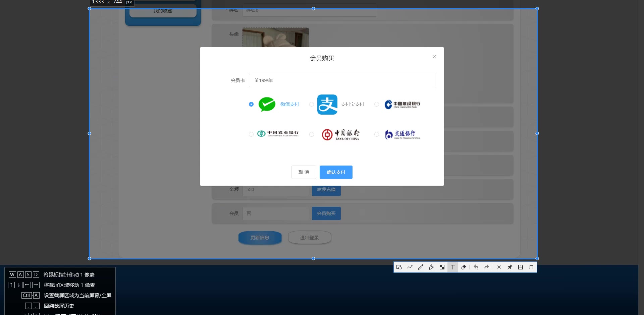Confirm payment with 确认支付
Image resolution: width=644 pixels, height=315 pixels.
pyautogui.click(x=336, y=172)
